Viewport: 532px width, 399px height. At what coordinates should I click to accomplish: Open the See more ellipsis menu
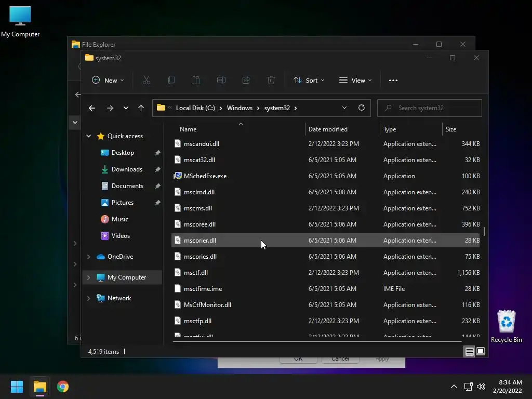click(393, 81)
